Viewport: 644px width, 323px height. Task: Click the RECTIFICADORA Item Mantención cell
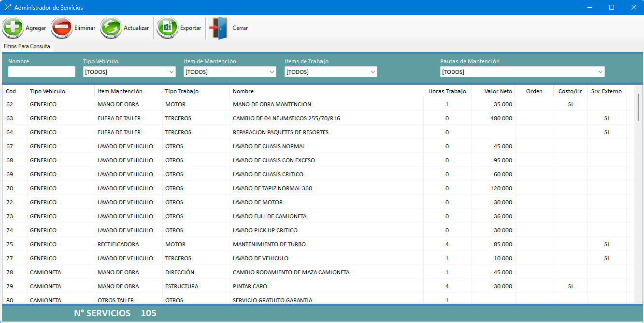click(x=129, y=244)
